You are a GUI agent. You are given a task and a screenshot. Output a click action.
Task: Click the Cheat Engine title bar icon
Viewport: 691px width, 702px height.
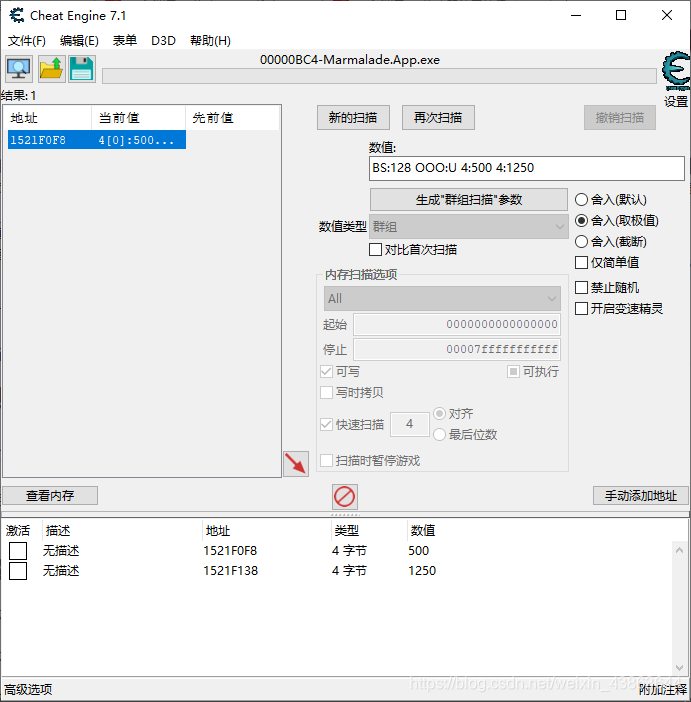pyautogui.click(x=17, y=16)
